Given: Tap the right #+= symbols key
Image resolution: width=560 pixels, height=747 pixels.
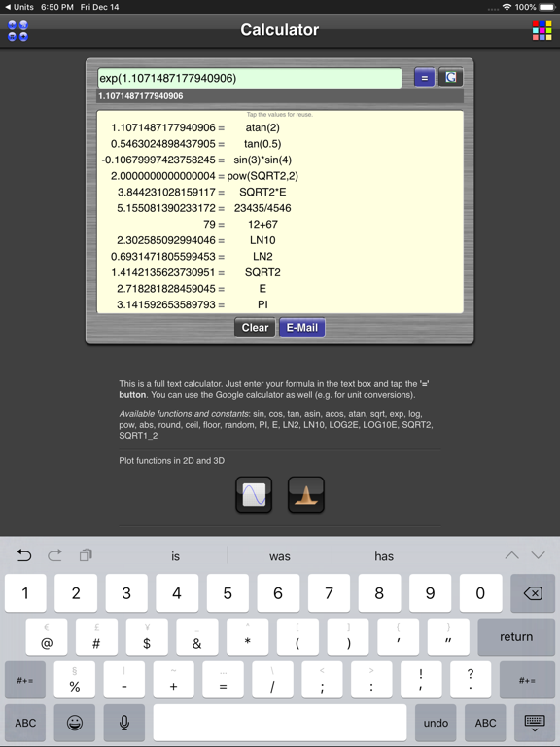Looking at the screenshot, I should tap(527, 680).
